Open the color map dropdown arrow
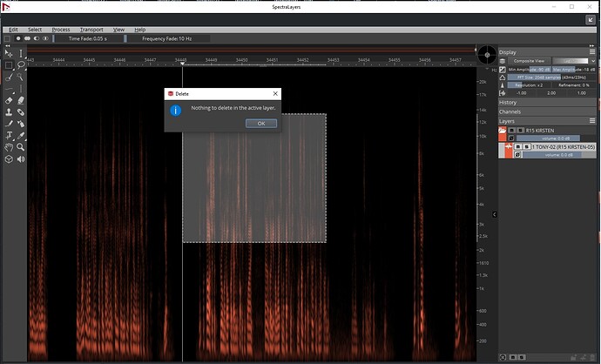The image size is (601, 364). pyautogui.click(x=593, y=61)
